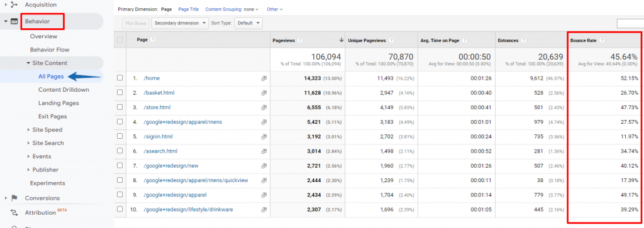644x228 pixels.
Task: Tick the select-all checkbox in table header
Action: point(120,40)
